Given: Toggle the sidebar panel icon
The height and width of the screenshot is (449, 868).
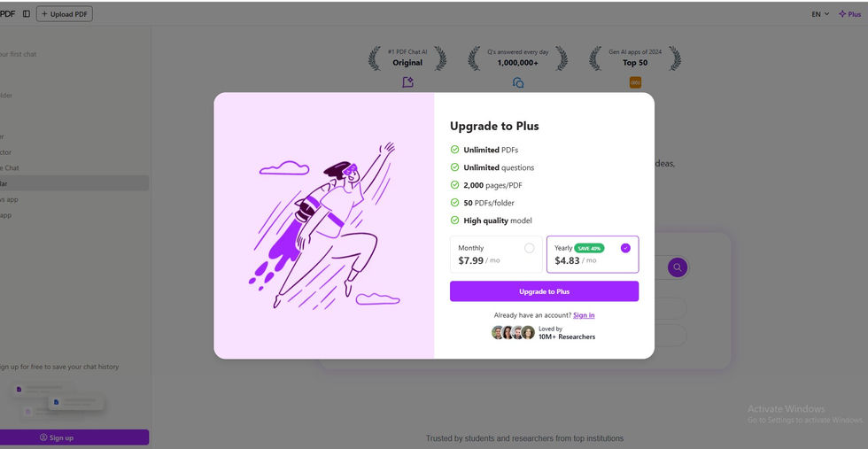Looking at the screenshot, I should coord(26,14).
